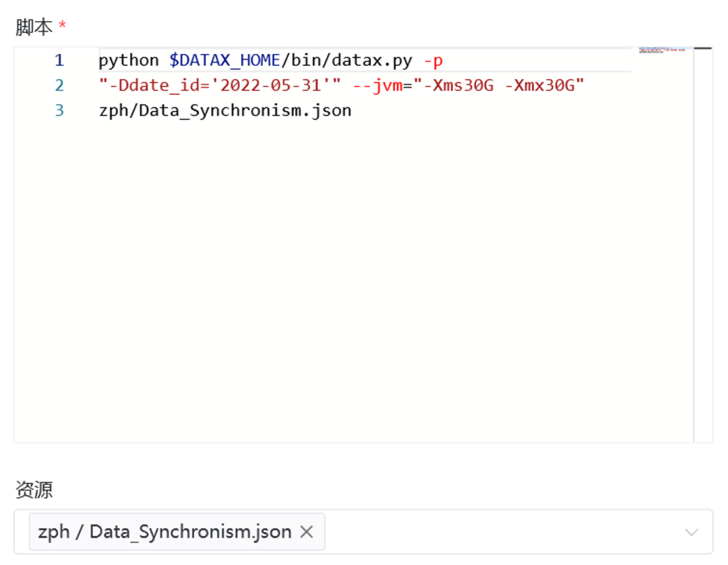Click the -Xmx30G jvm parameter text

pyautogui.click(x=539, y=86)
